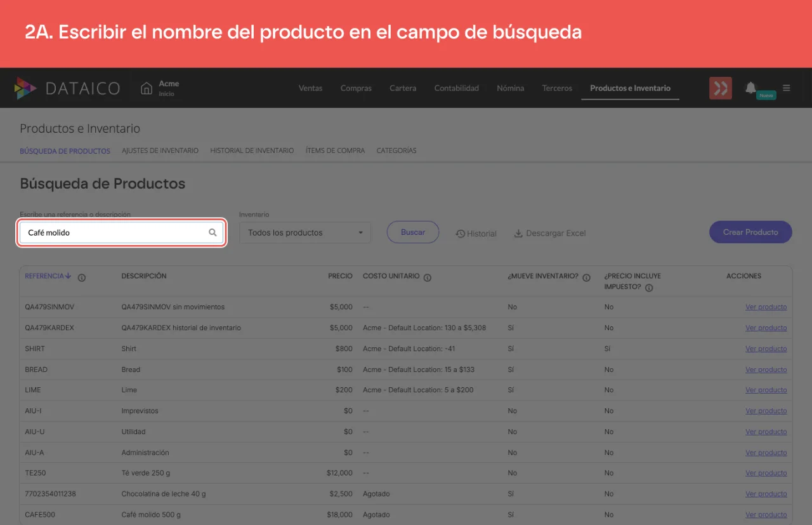Image resolution: width=812 pixels, height=525 pixels.
Task: Switch to the Ajustes de Inventario tab
Action: [x=160, y=150]
